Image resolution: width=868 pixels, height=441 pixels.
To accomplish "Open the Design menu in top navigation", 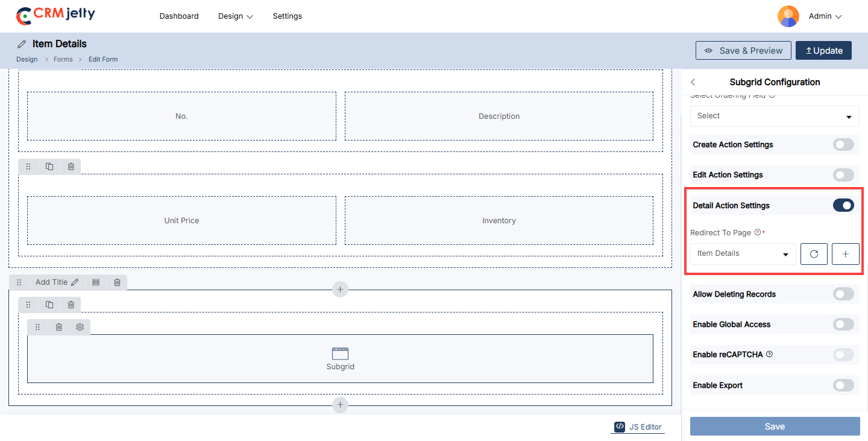I will [x=235, y=16].
